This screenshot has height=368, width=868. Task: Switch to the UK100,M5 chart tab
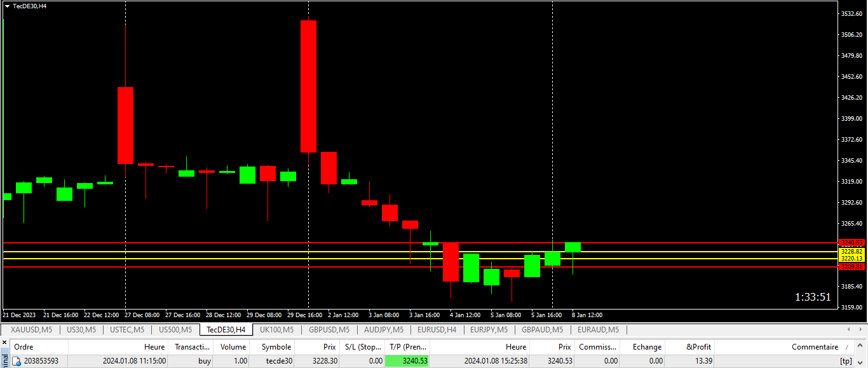[x=276, y=330]
